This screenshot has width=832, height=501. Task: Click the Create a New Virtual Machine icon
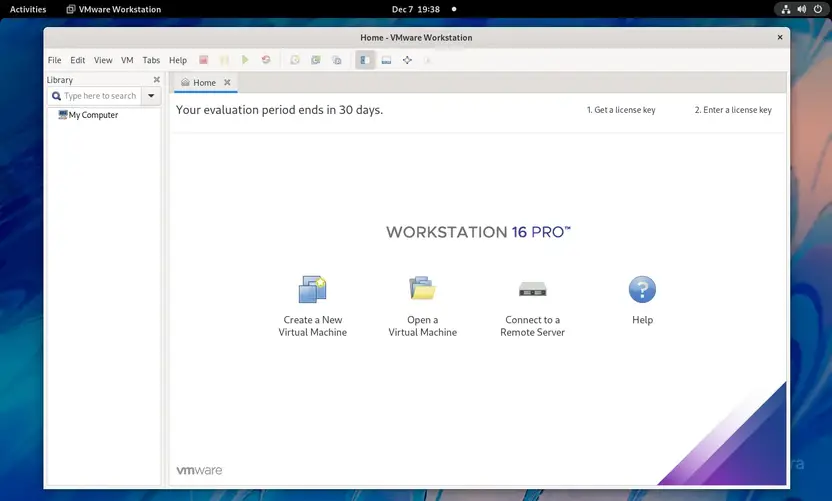coord(313,289)
